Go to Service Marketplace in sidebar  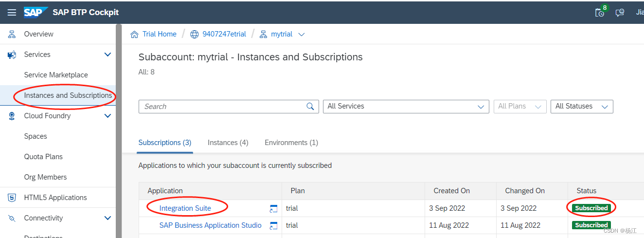click(56, 75)
